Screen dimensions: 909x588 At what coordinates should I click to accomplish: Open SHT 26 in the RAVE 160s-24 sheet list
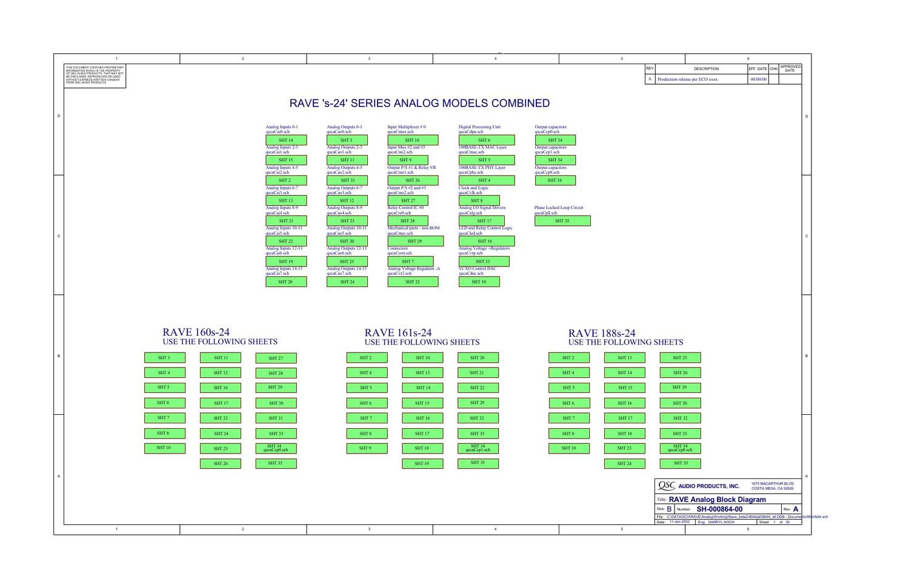pos(221,463)
